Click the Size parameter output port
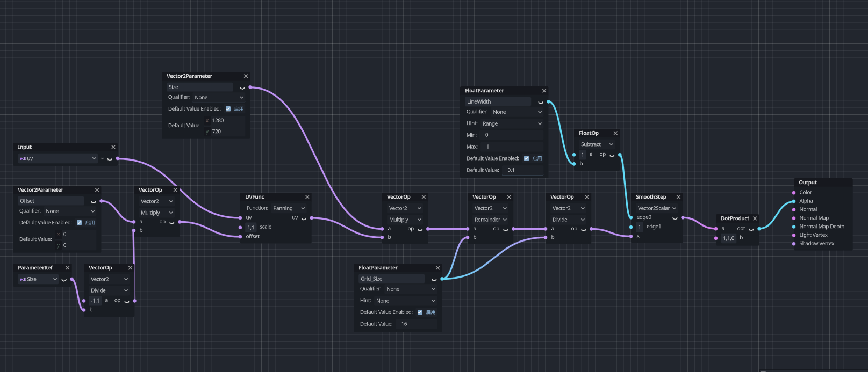The width and height of the screenshot is (868, 372). point(250,87)
